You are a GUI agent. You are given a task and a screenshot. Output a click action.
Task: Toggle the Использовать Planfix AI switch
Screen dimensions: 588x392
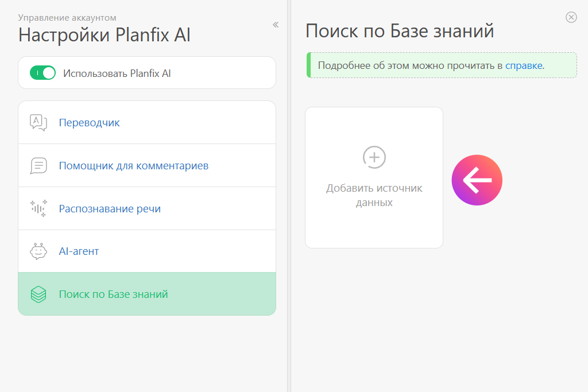tap(43, 73)
